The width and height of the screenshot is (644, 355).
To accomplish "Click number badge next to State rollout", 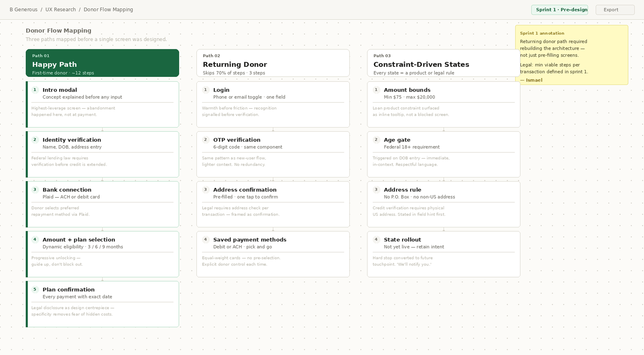I will pos(376,240).
